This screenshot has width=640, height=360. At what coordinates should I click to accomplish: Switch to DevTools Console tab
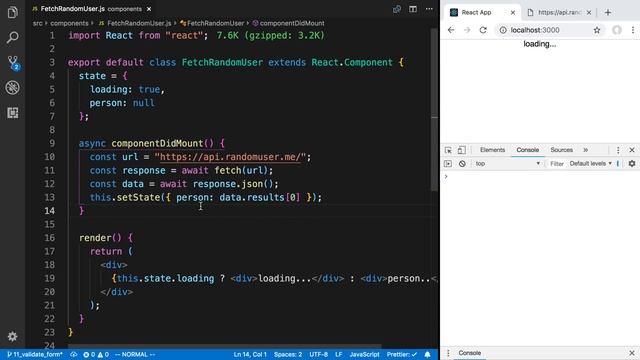pos(527,150)
